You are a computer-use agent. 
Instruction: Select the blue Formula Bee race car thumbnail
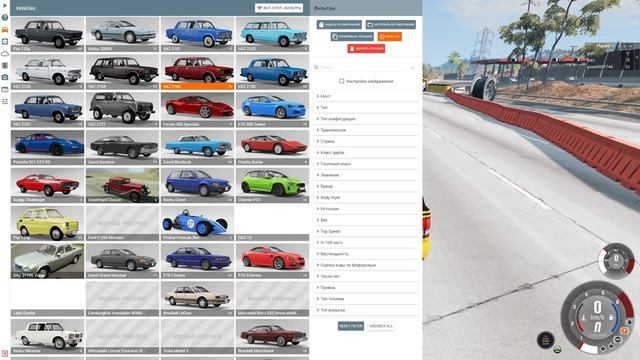point(198,223)
